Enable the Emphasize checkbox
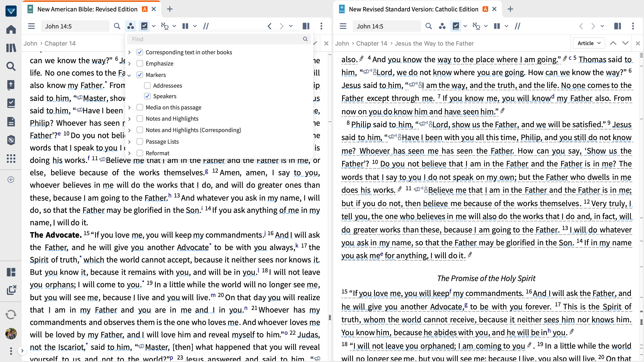This screenshot has width=644, height=362. pos(140,64)
